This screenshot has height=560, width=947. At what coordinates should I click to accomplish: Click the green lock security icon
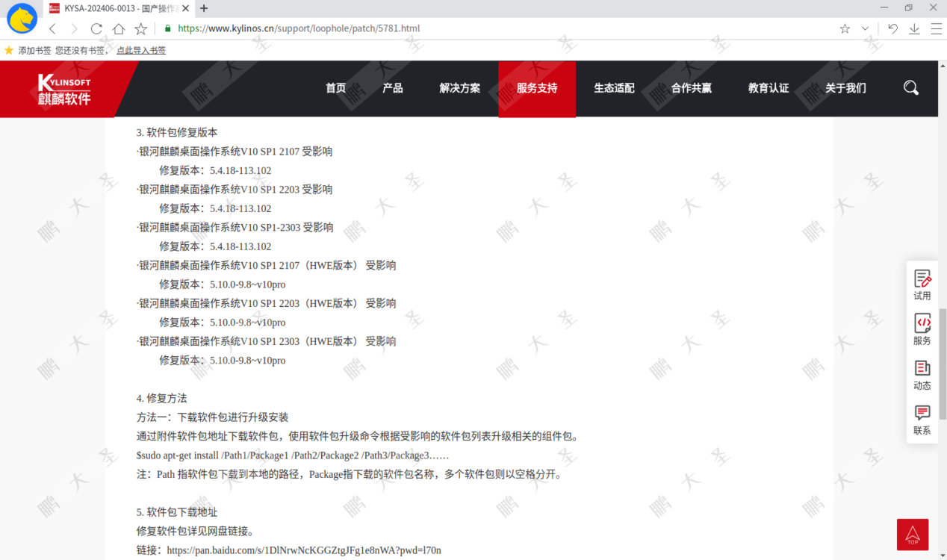tap(167, 28)
